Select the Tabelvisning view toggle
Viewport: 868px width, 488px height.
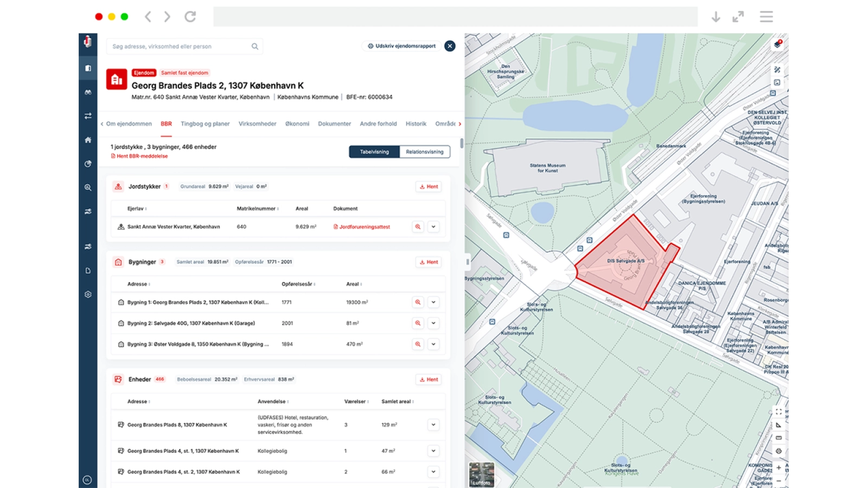[374, 152]
